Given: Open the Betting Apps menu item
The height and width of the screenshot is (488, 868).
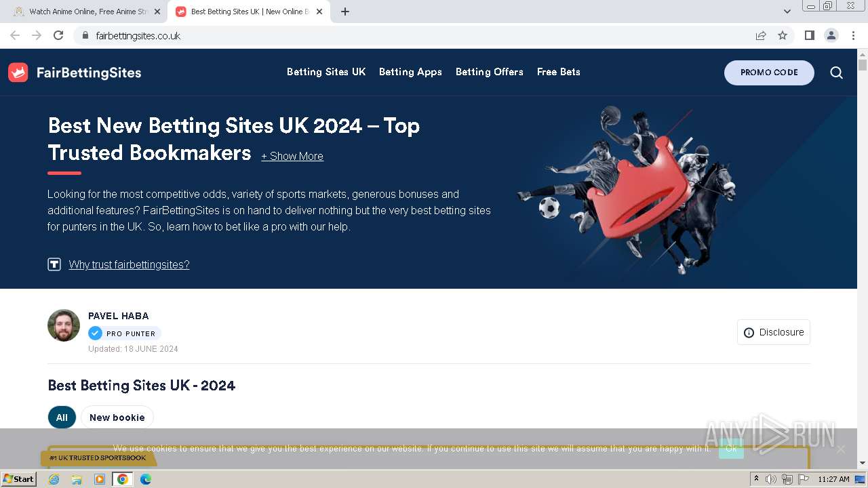Looking at the screenshot, I should [410, 72].
